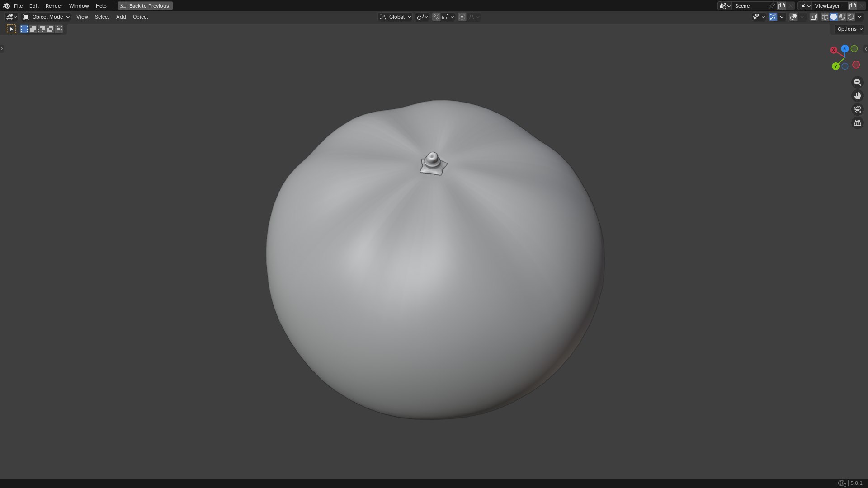The height and width of the screenshot is (488, 868).
Task: Click the red X axis gizmo handle
Action: pos(834,50)
